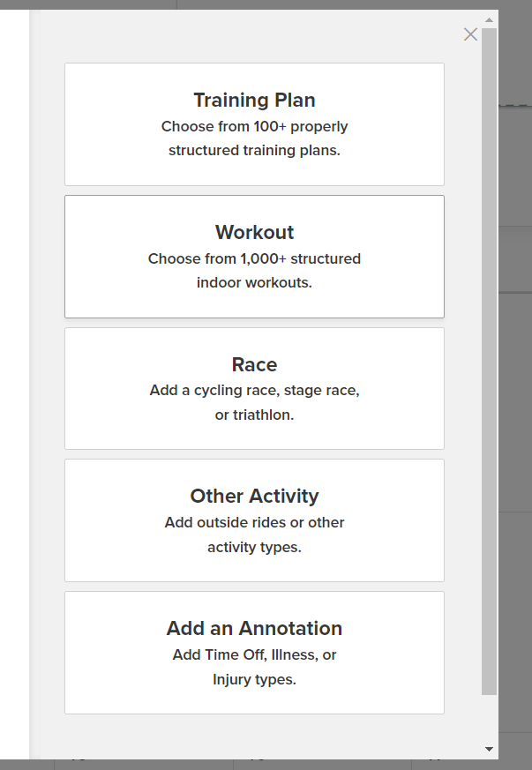Click "Add Time Off, Illness, or Injury" description
This screenshot has height=770, width=532.
pos(254,667)
